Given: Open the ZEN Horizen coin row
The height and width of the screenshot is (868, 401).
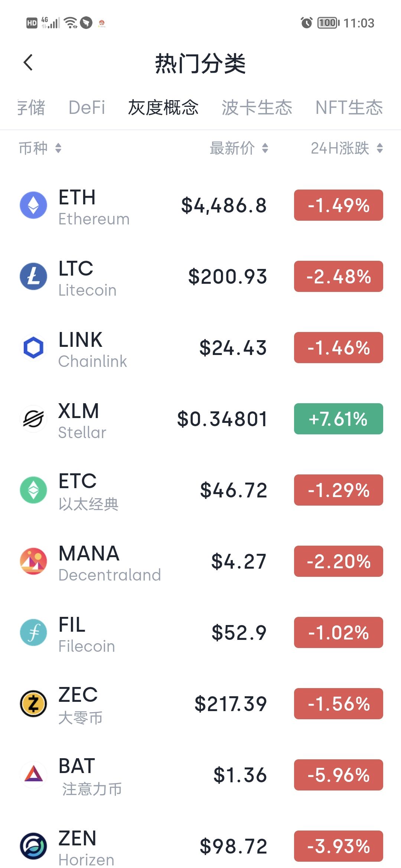Looking at the screenshot, I should pyautogui.click(x=200, y=846).
